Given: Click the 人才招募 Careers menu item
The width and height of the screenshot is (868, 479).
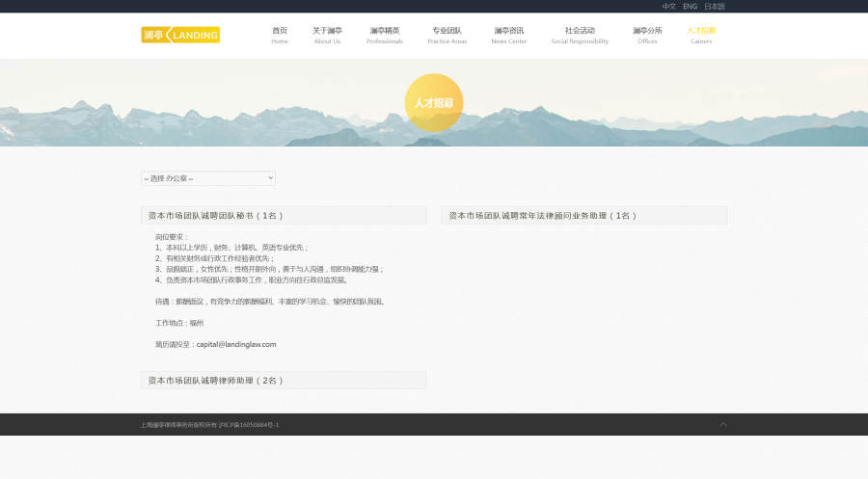Looking at the screenshot, I should pyautogui.click(x=701, y=35).
